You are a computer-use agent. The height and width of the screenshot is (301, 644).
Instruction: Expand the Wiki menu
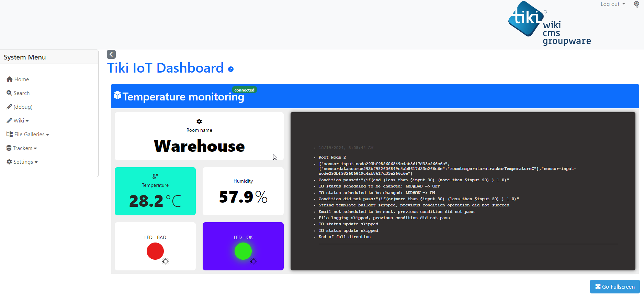[x=21, y=120]
